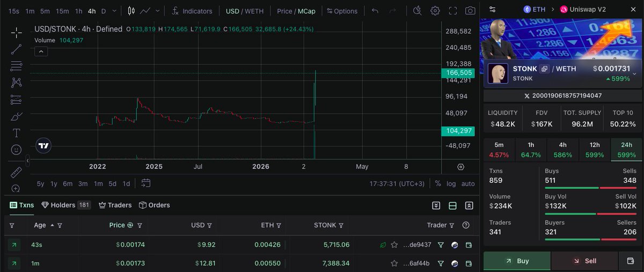Open the X post 2000190618757194047 link

(562, 96)
